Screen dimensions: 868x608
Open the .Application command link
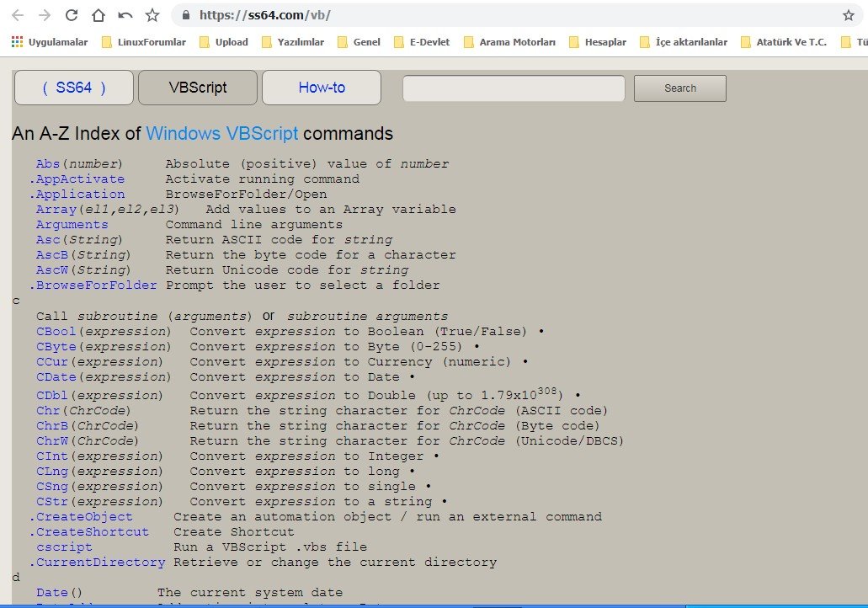click(x=77, y=195)
